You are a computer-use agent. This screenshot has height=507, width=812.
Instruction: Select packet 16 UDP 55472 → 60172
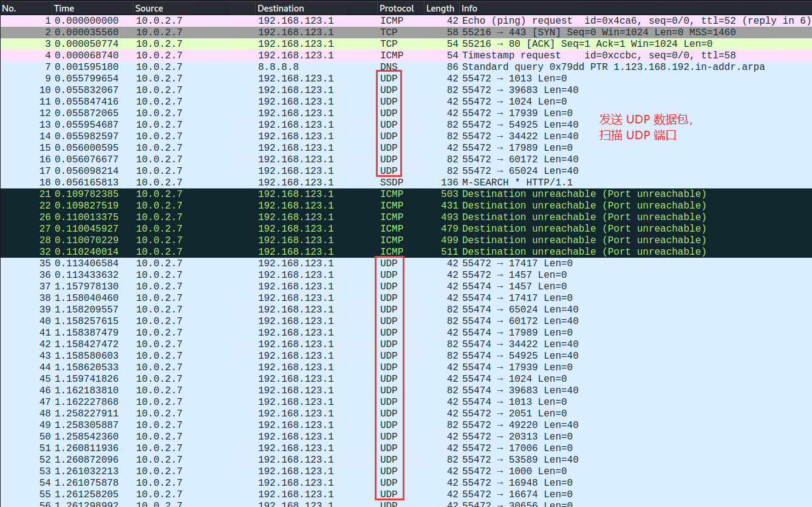click(x=406, y=159)
